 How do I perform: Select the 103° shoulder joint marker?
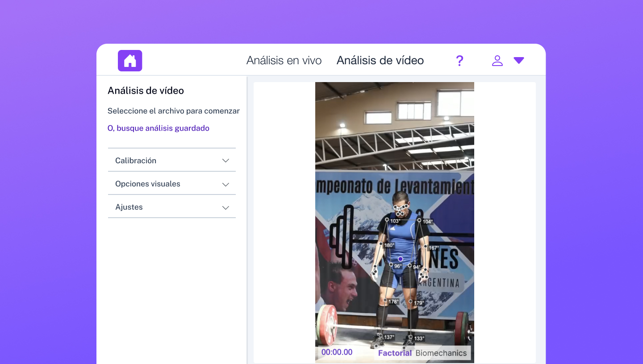(387, 219)
